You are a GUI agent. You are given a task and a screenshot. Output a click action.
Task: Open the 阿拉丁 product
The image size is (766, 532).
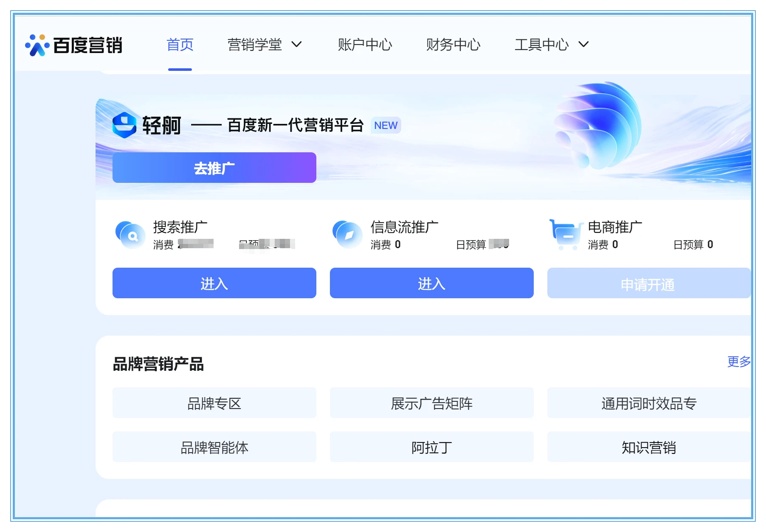tap(432, 447)
